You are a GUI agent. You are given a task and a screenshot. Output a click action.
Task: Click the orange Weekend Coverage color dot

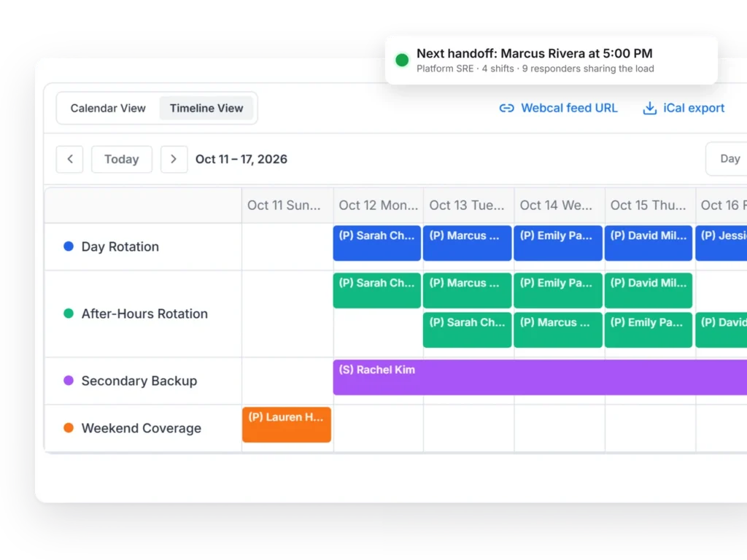coord(69,427)
